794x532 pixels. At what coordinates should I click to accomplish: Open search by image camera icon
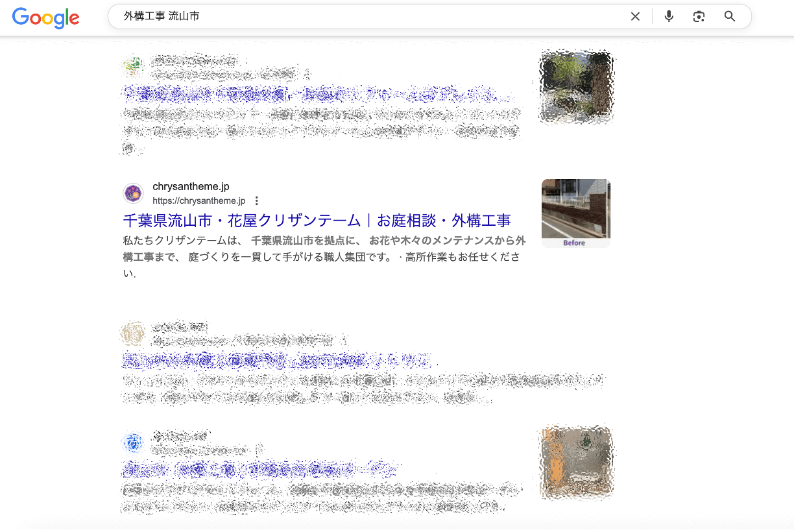click(699, 17)
